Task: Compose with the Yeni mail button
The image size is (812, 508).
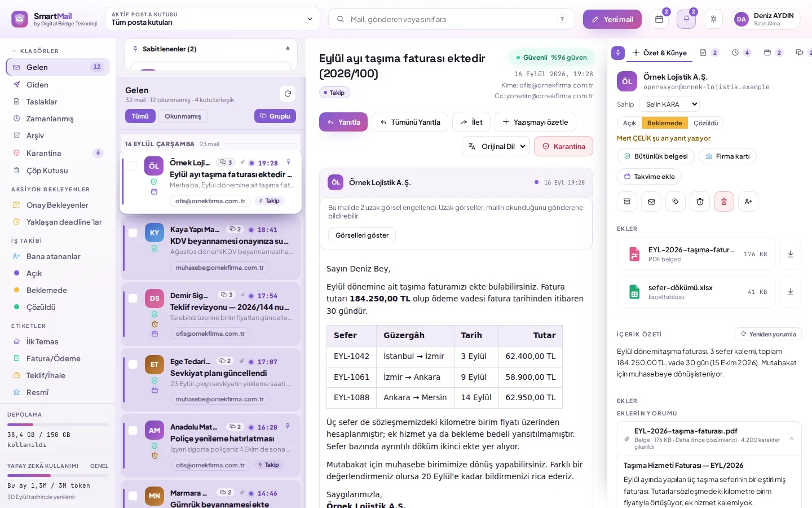Action: tap(612, 19)
